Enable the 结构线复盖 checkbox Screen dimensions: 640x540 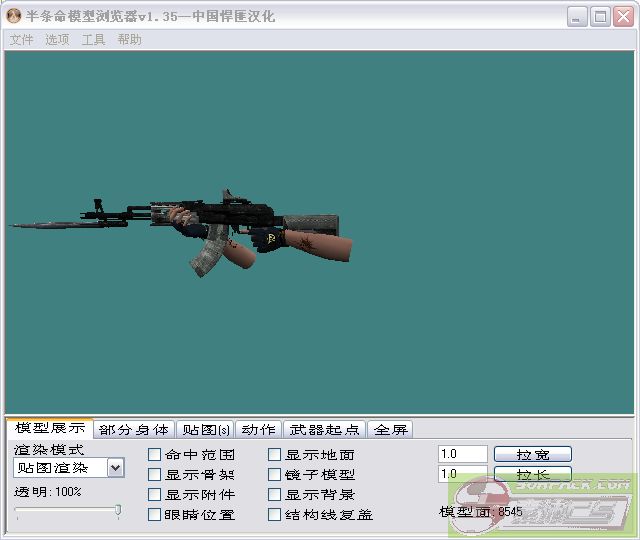click(x=275, y=515)
